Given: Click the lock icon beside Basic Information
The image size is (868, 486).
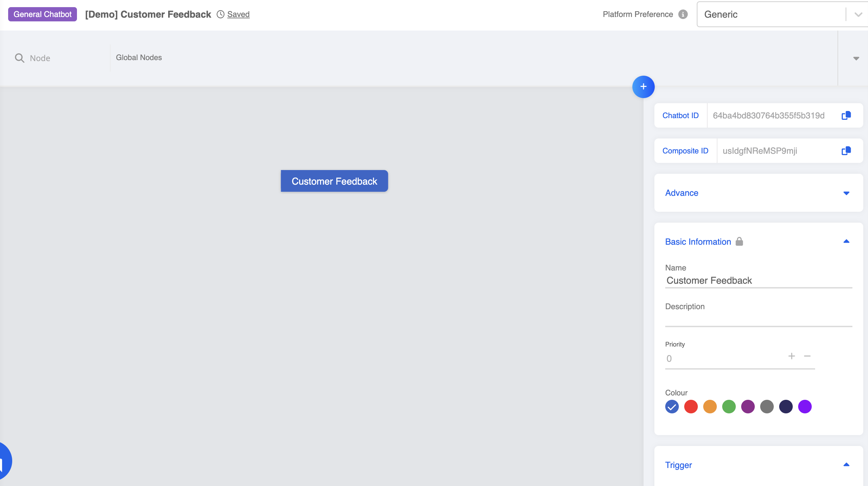Looking at the screenshot, I should pos(739,241).
